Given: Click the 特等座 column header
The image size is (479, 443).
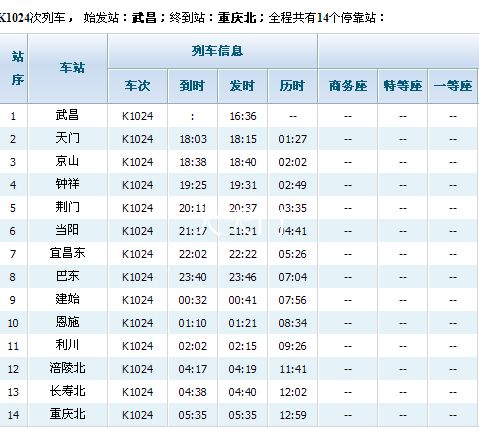Looking at the screenshot, I should coord(403,86).
